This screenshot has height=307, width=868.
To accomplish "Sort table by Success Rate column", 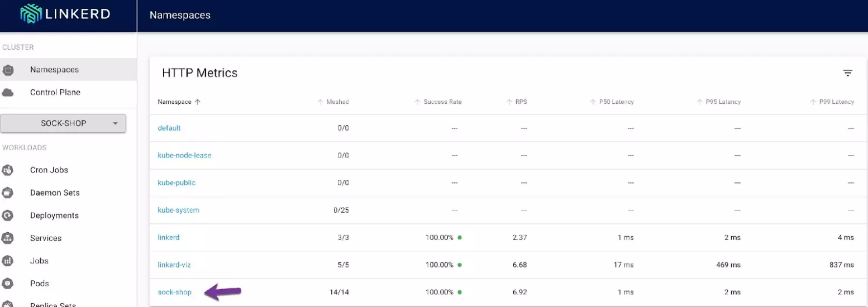I will 438,102.
